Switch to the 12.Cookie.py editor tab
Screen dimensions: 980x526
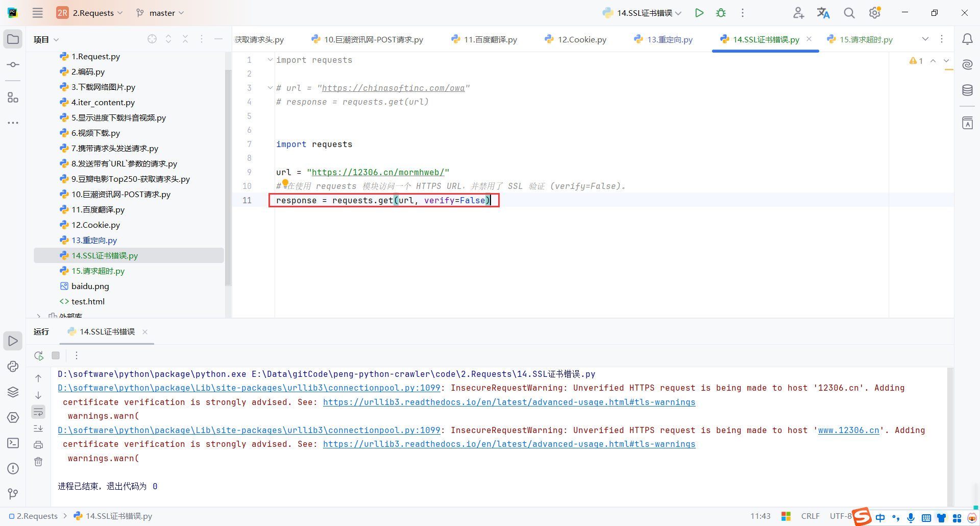(576, 39)
